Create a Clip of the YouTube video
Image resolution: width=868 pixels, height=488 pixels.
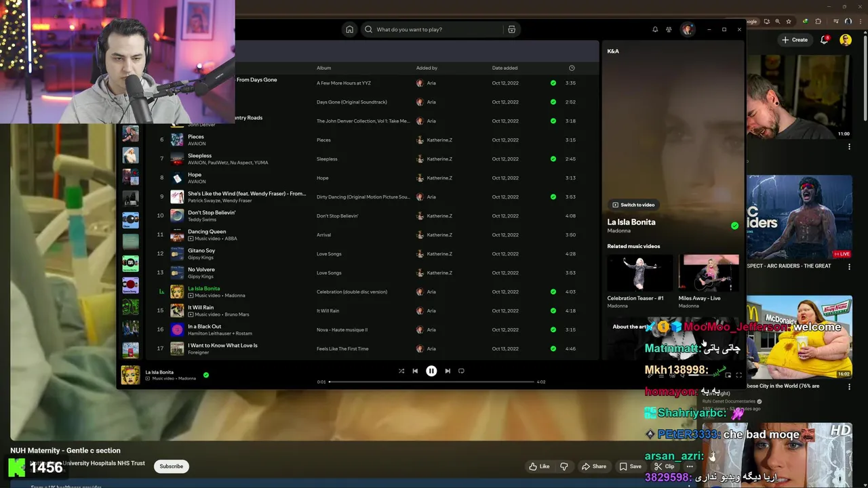664,466
